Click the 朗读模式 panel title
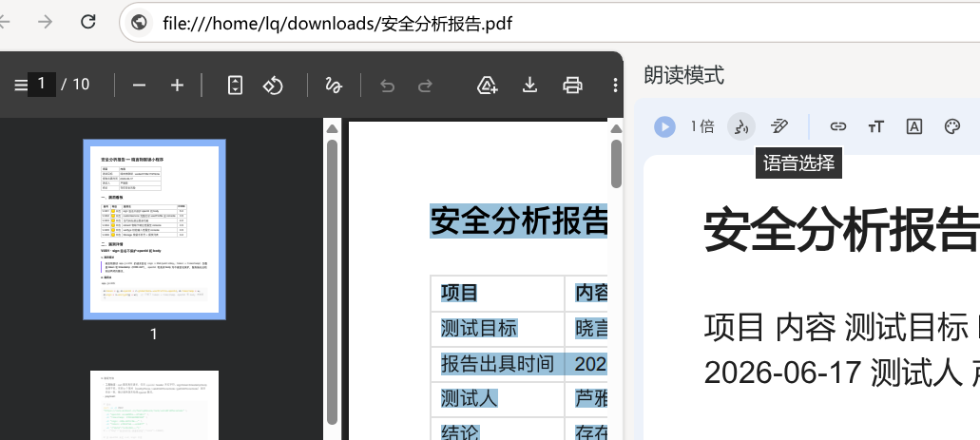This screenshot has height=440, width=980. [x=683, y=76]
